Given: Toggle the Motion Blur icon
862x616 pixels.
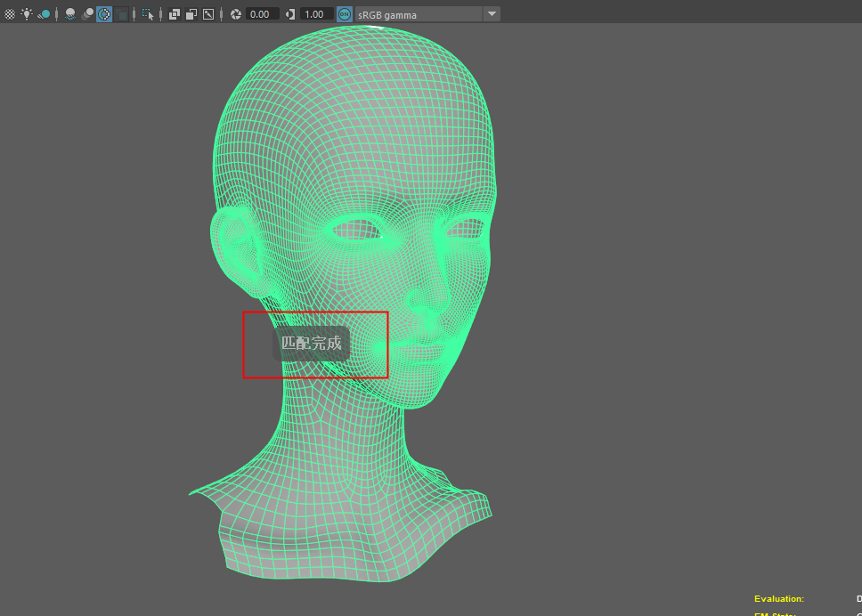Looking at the screenshot, I should pos(87,14).
